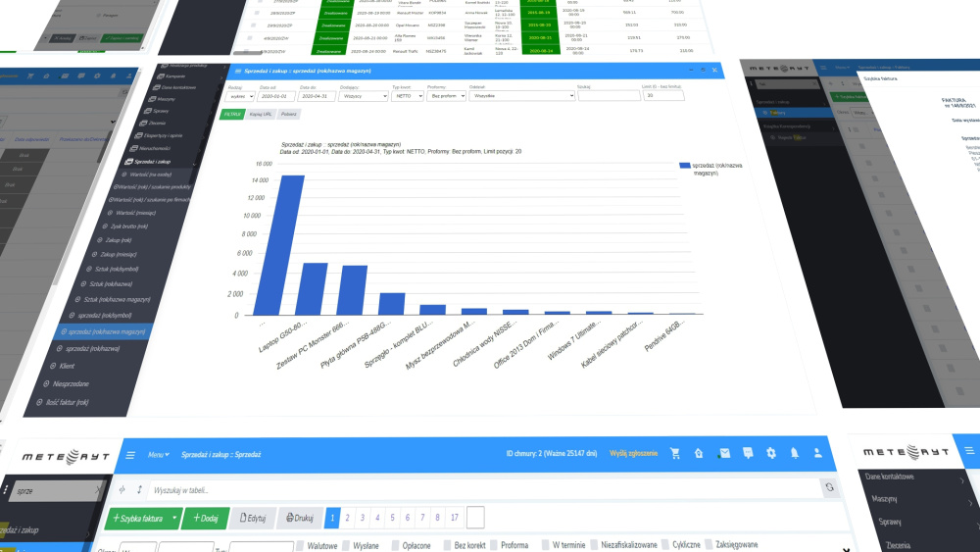Click the up-down sort arrows icon beside table search

coord(139,489)
